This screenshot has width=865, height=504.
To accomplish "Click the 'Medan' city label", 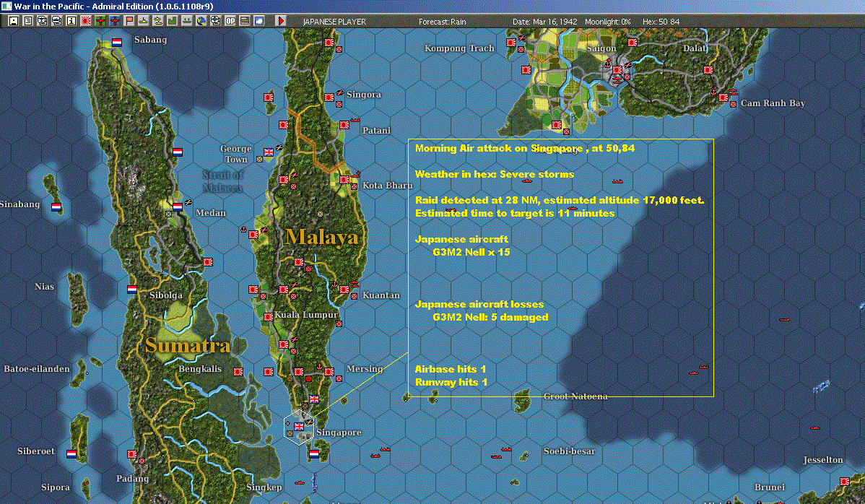I will (x=211, y=213).
